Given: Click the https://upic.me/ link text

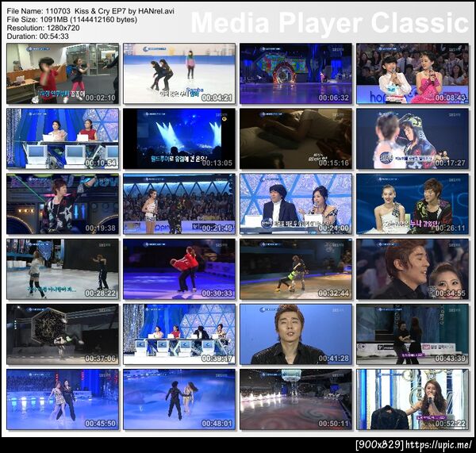Looking at the screenshot, I should (439, 445).
